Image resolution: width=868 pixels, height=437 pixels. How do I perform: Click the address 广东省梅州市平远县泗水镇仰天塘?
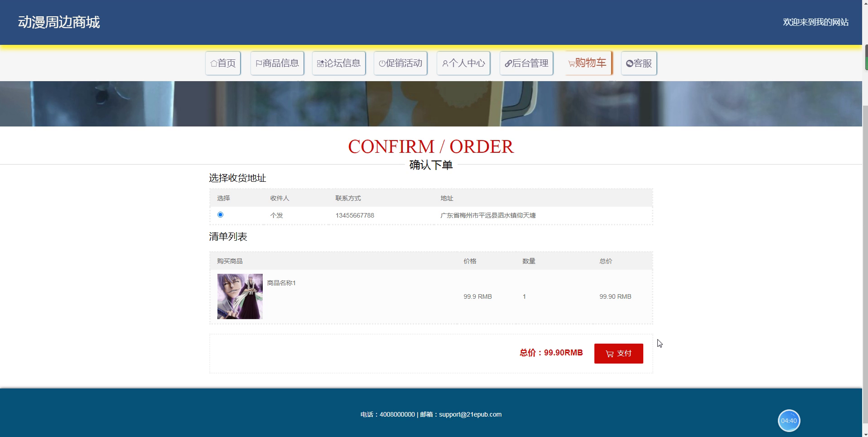[x=488, y=215]
